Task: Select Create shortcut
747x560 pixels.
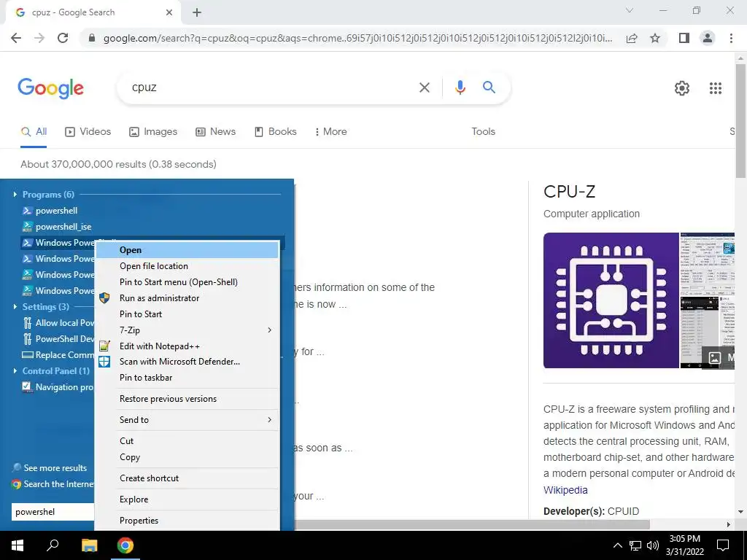Action: coord(187,478)
